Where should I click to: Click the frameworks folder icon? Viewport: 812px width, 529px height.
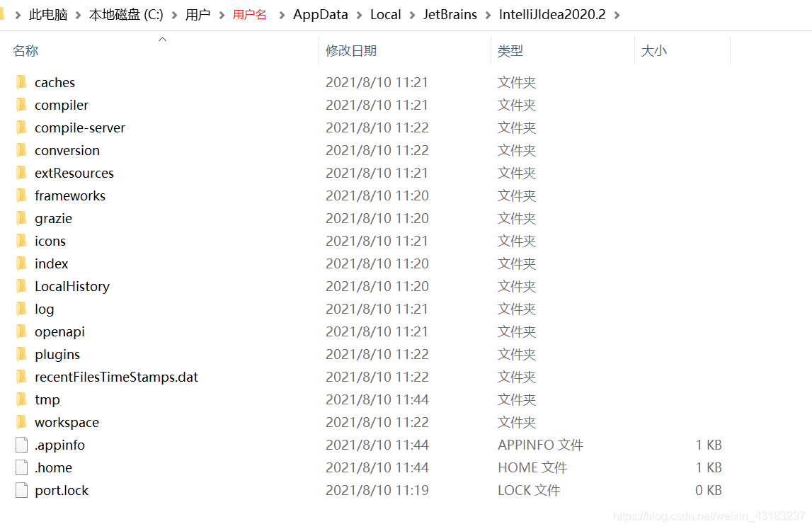[x=21, y=196]
